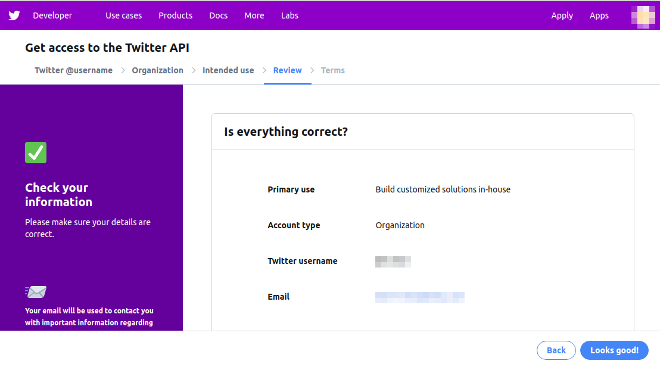This screenshot has width=660, height=367.
Task: Open the Use cases menu
Action: click(x=124, y=16)
